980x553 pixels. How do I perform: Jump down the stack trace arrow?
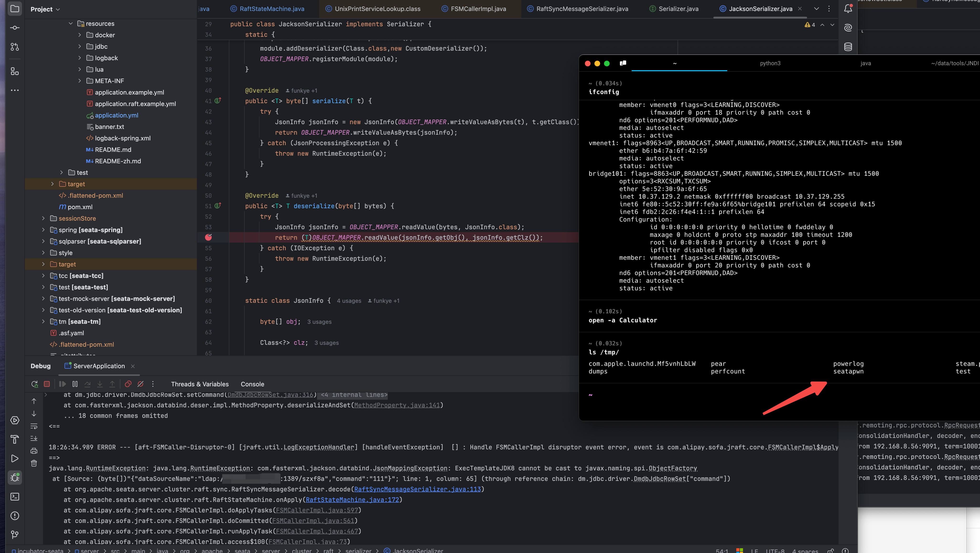point(34,413)
